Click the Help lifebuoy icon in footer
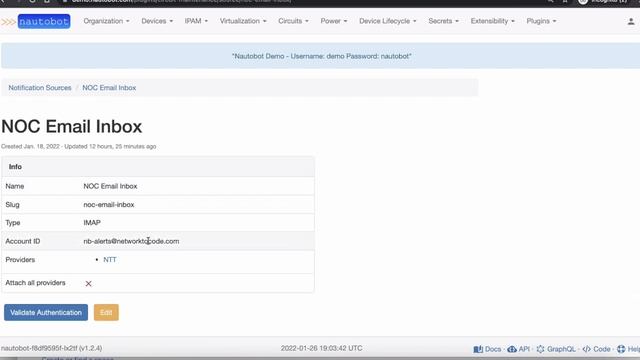640x360 pixels. (x=621, y=349)
